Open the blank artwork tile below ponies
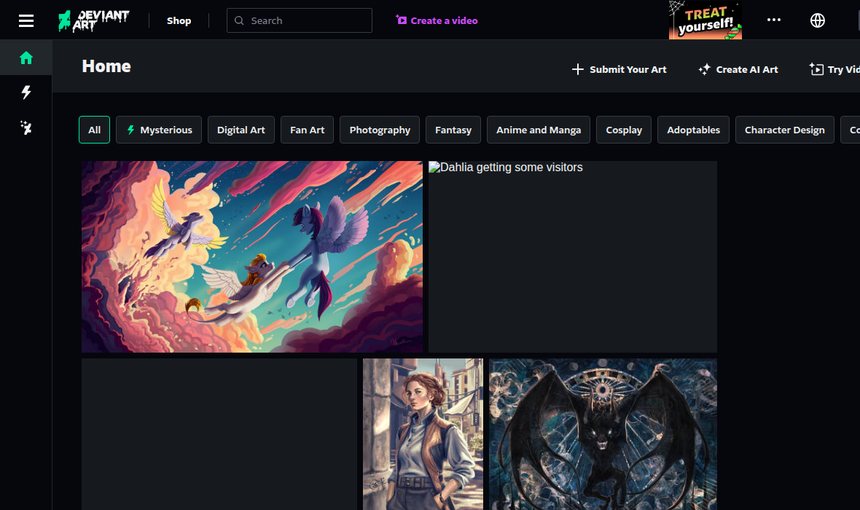This screenshot has height=510, width=860. click(x=219, y=434)
